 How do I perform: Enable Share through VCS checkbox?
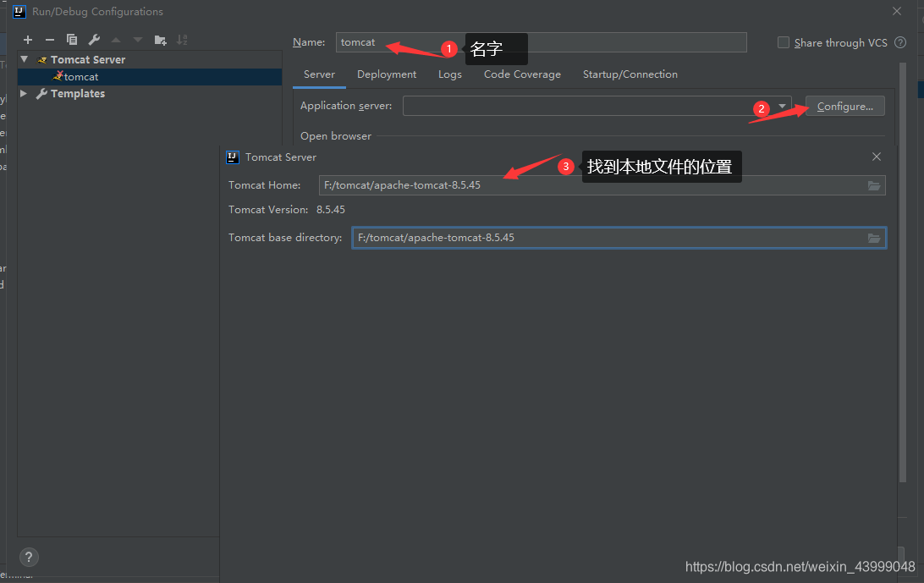tap(784, 42)
